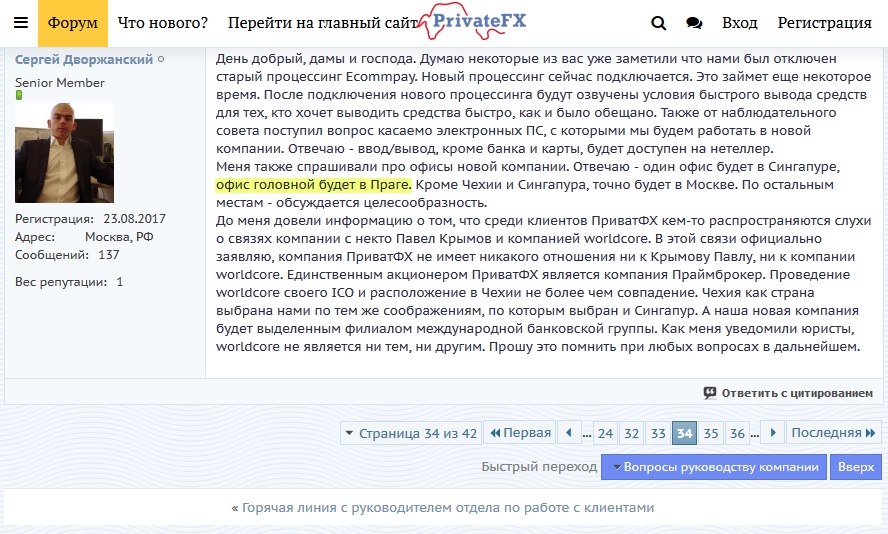Image resolution: width=888 pixels, height=534 pixels.
Task: Click the quote icon beside Ответить с цитированием
Action: (x=710, y=392)
